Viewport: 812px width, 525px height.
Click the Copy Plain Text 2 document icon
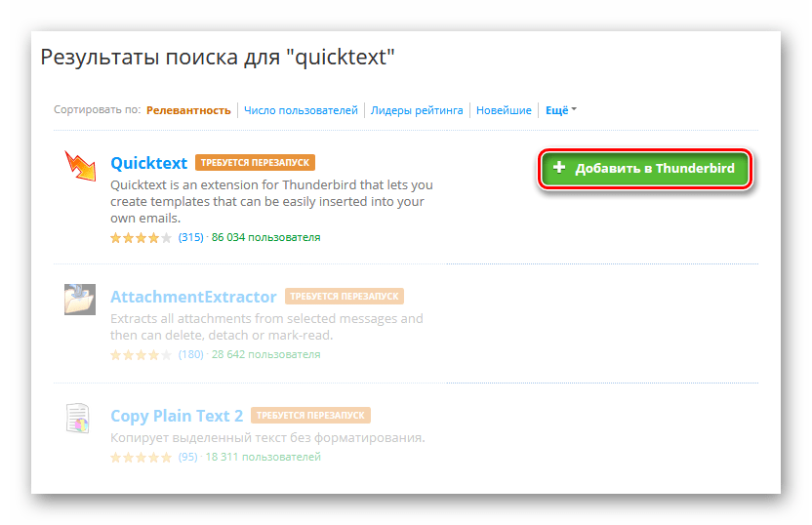pyautogui.click(x=78, y=418)
